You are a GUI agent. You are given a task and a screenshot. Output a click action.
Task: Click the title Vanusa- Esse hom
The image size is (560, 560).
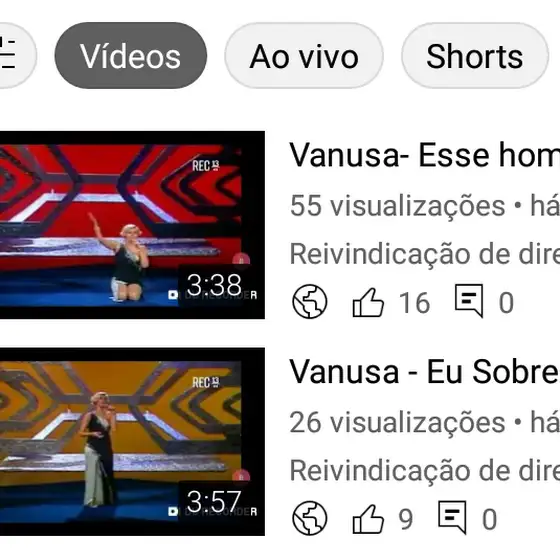click(x=425, y=155)
